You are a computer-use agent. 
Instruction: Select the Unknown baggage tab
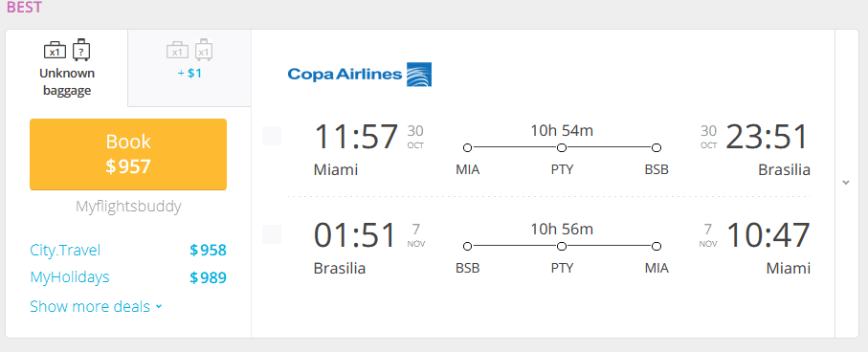(67, 68)
